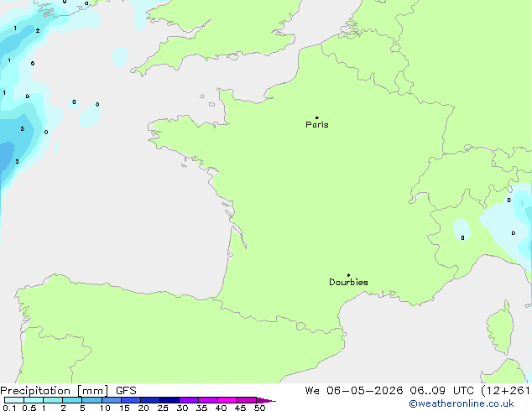Click the legend label "0.1"
532x411 pixels.
(x=9, y=408)
